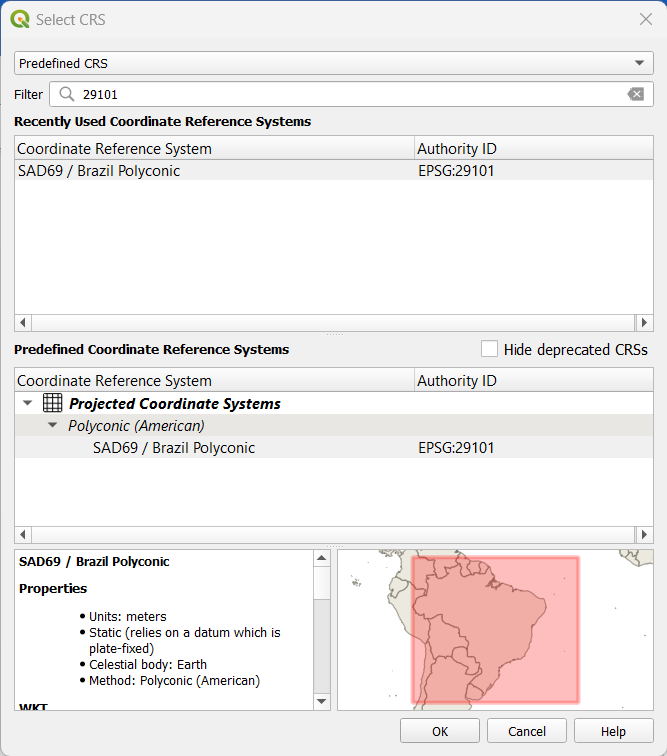Click the Projected Coordinate Systems grid icon
This screenshot has height=756, width=667.
click(53, 404)
